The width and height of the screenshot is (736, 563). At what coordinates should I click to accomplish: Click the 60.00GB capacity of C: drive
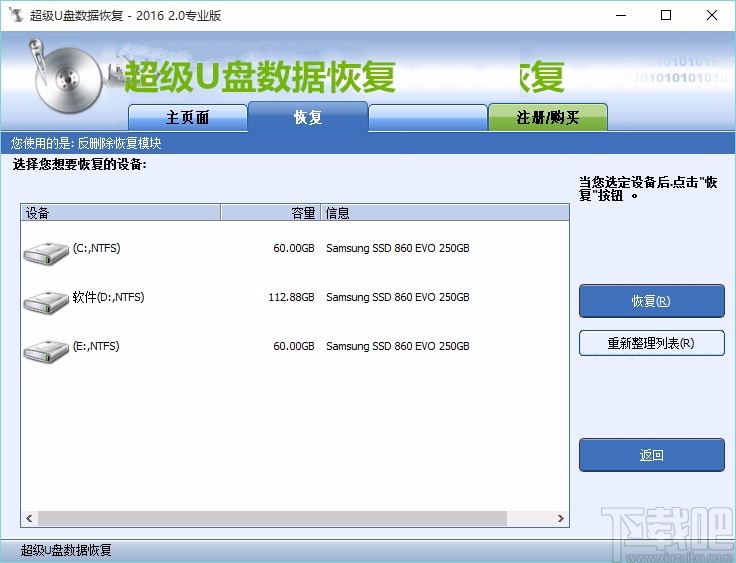[294, 248]
